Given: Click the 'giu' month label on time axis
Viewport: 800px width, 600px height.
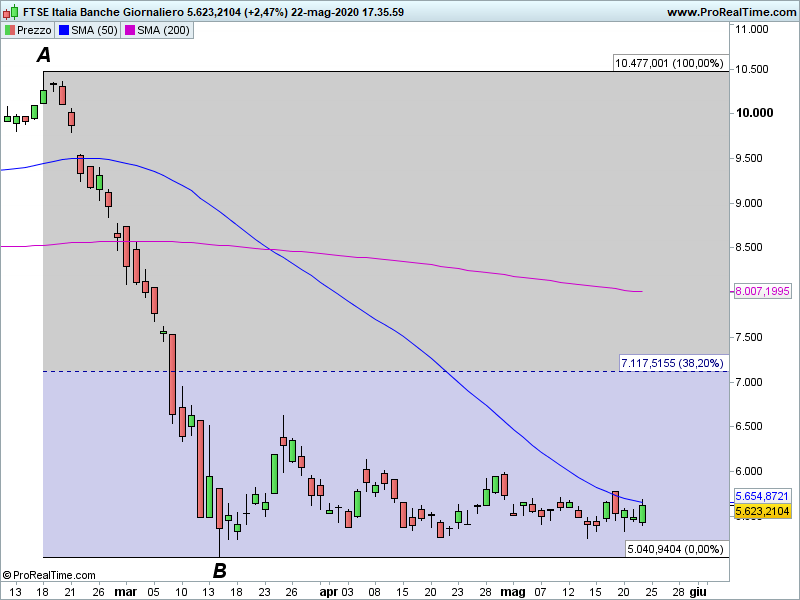Looking at the screenshot, I should click(x=697, y=592).
